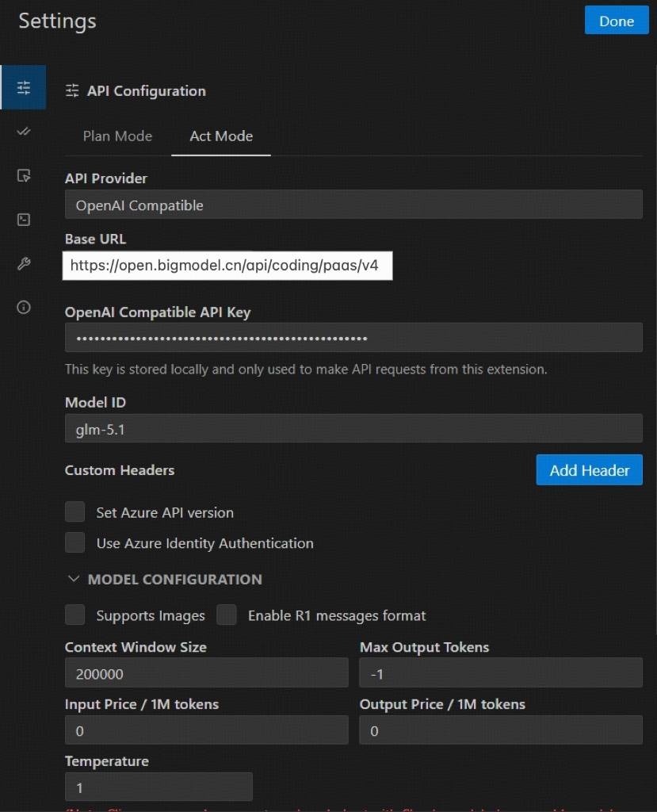Select the Act Mode tab
The height and width of the screenshot is (812, 657).
(221, 136)
